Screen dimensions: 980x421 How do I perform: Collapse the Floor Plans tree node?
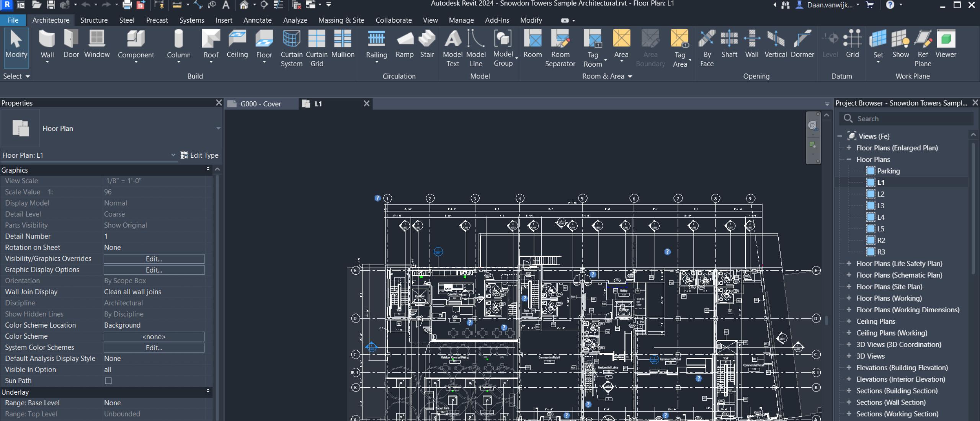coord(849,159)
